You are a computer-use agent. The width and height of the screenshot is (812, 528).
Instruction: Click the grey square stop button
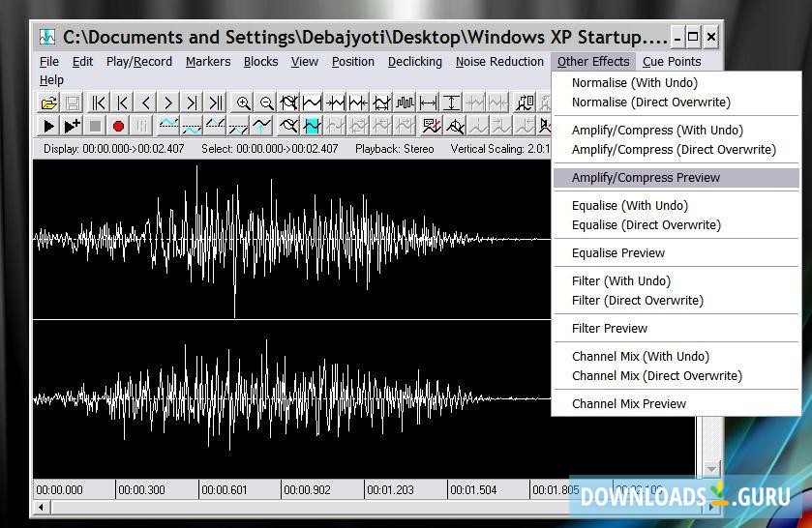[95, 126]
